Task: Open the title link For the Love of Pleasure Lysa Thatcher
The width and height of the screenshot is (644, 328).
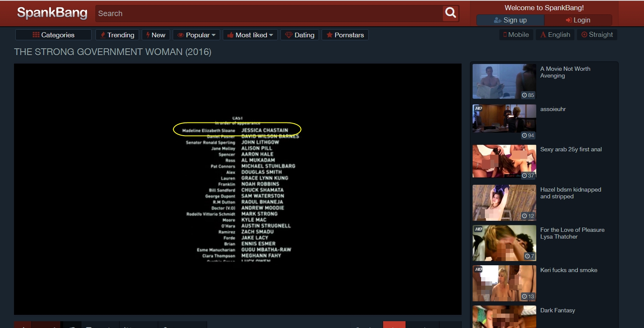Action: pyautogui.click(x=572, y=233)
